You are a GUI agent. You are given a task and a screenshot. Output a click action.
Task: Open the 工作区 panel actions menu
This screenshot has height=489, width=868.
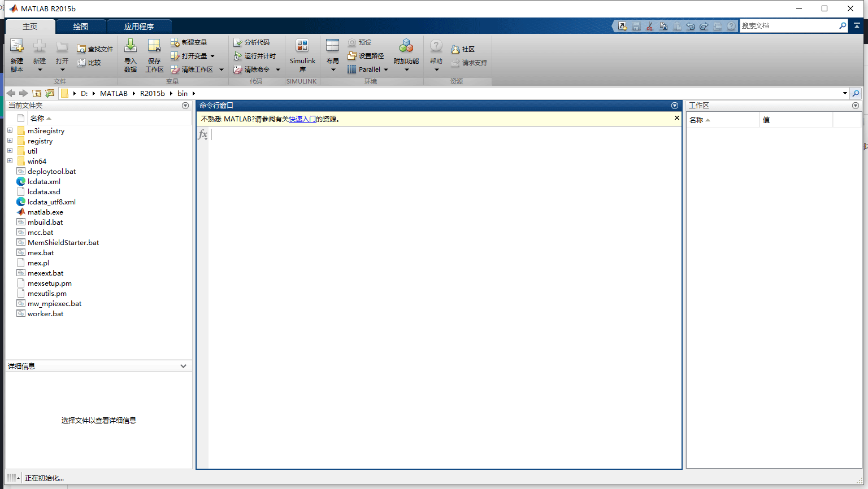[x=856, y=106]
